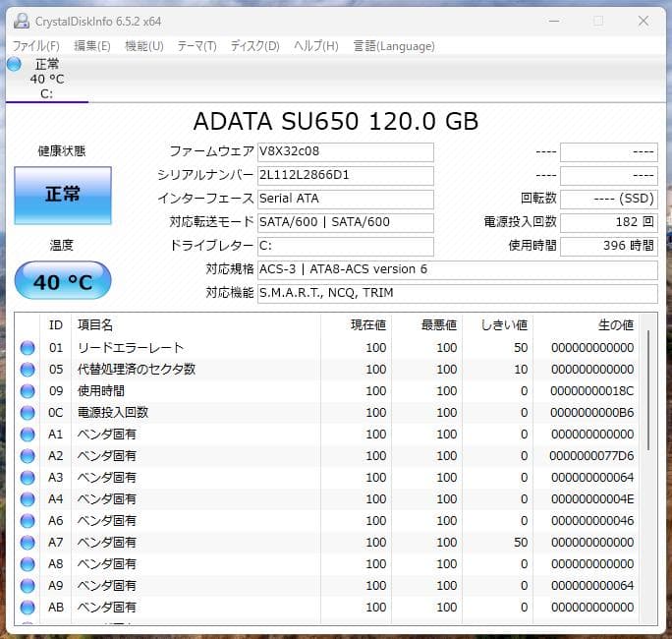The width and height of the screenshot is (672, 639).
Task: Click status orb of row 05 代替処理済のセクタ数
Action: coord(28,370)
